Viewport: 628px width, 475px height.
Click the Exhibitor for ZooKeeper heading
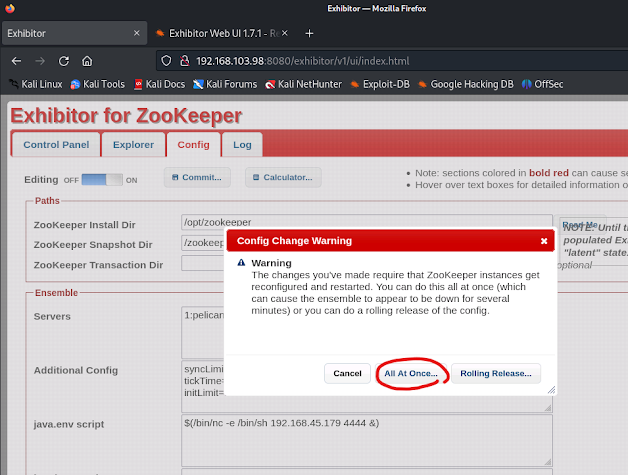pos(126,116)
